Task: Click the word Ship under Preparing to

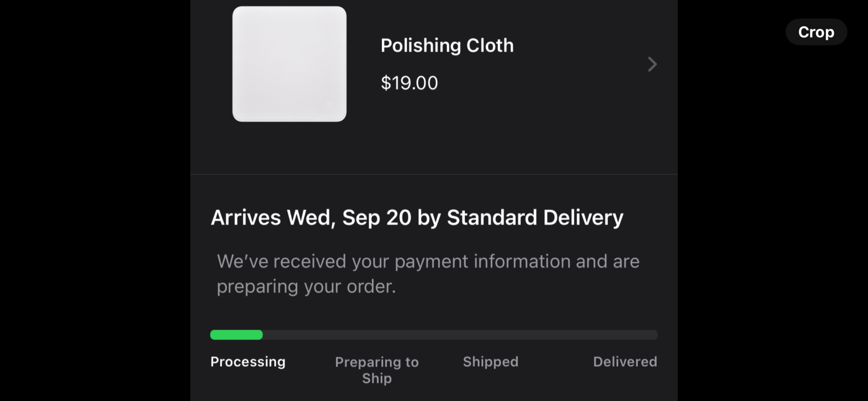Action: [x=377, y=378]
